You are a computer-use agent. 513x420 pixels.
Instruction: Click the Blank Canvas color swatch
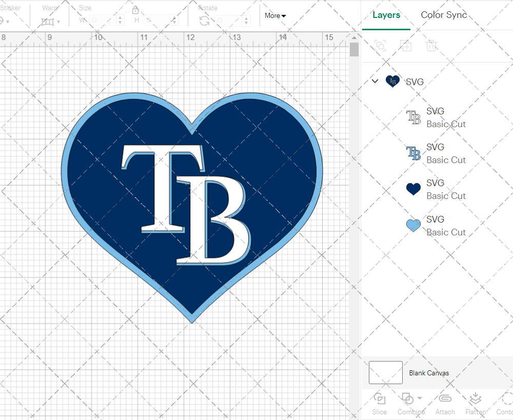click(386, 373)
